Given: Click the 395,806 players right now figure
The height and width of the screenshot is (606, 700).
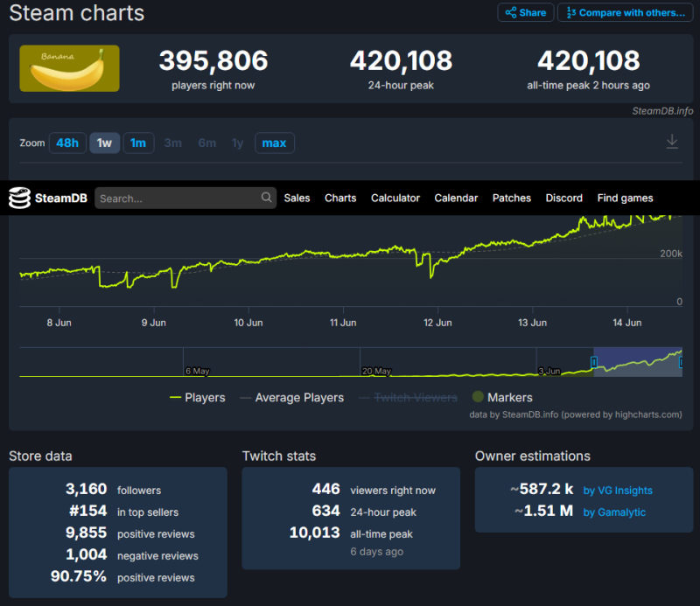Looking at the screenshot, I should coord(213,60).
